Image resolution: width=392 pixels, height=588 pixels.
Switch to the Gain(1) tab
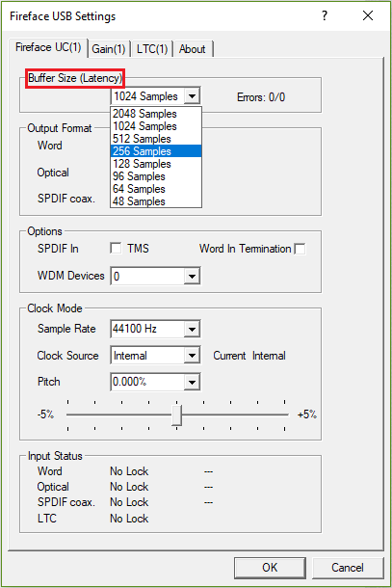point(109,49)
